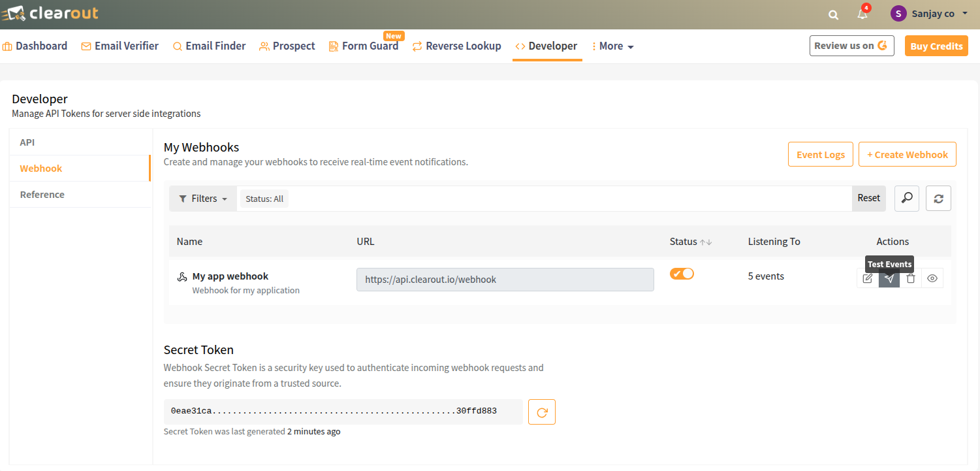Image resolution: width=980 pixels, height=471 pixels.
Task: Toggle the webhook Status switch off
Action: [682, 273]
